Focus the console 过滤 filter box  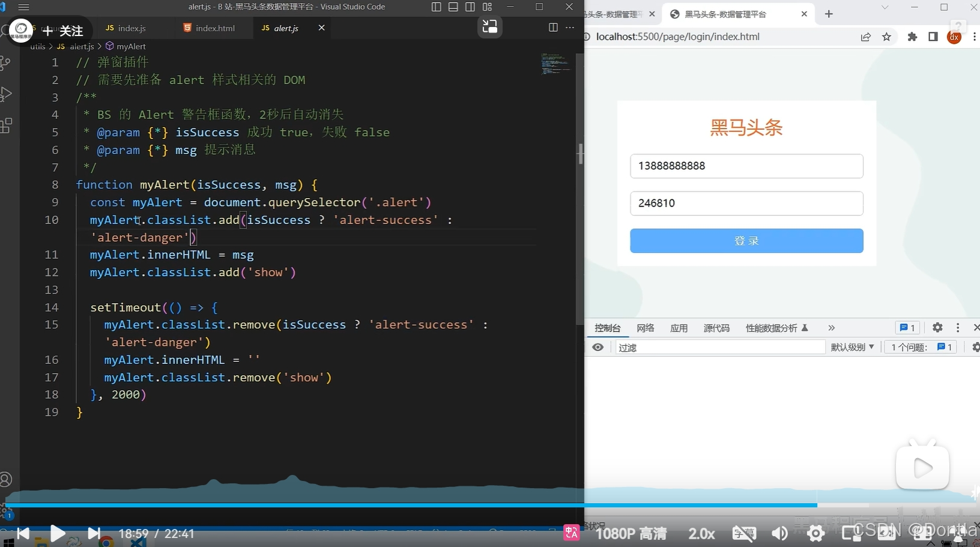point(720,347)
